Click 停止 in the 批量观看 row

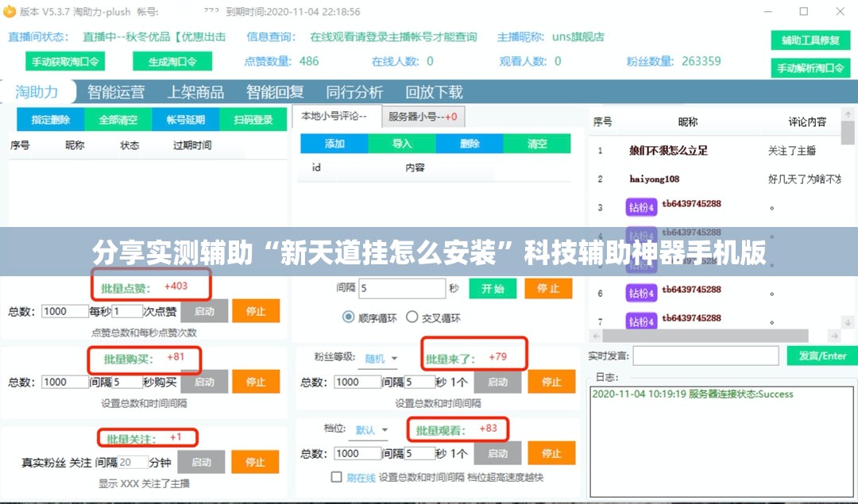(x=551, y=453)
